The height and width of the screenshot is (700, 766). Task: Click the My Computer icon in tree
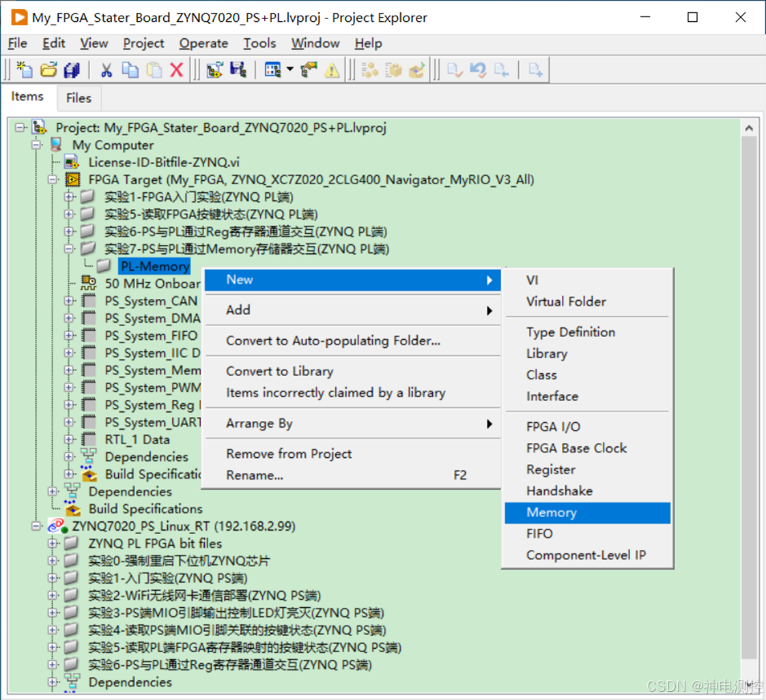coord(56,145)
